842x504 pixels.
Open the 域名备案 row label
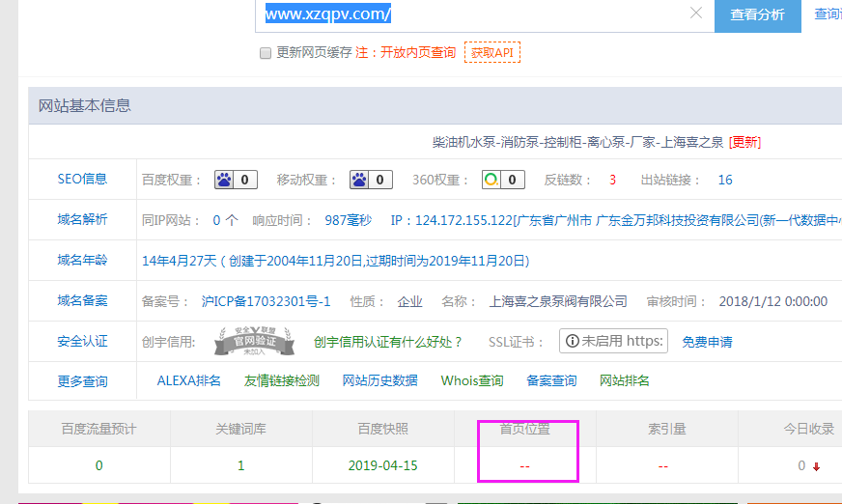(82, 300)
